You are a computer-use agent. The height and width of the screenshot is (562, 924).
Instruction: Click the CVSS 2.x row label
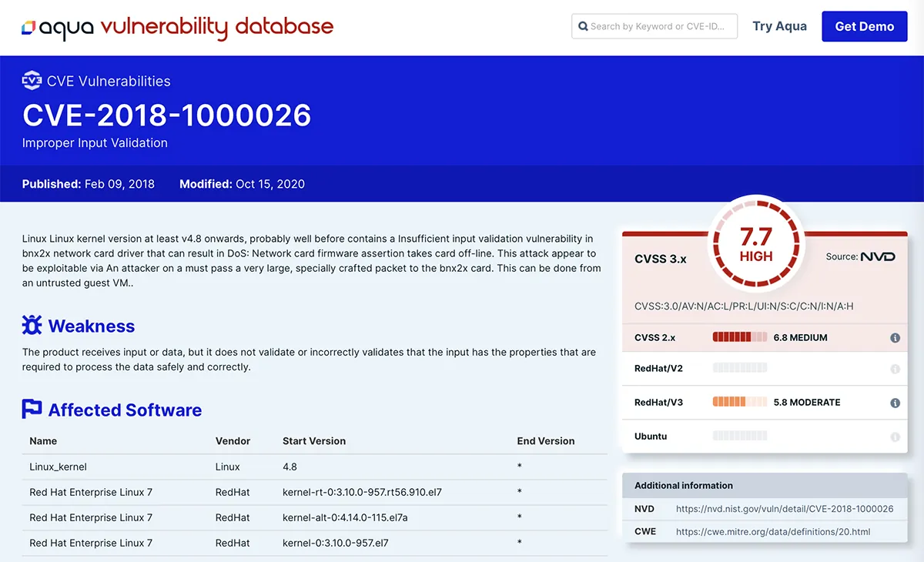click(654, 338)
